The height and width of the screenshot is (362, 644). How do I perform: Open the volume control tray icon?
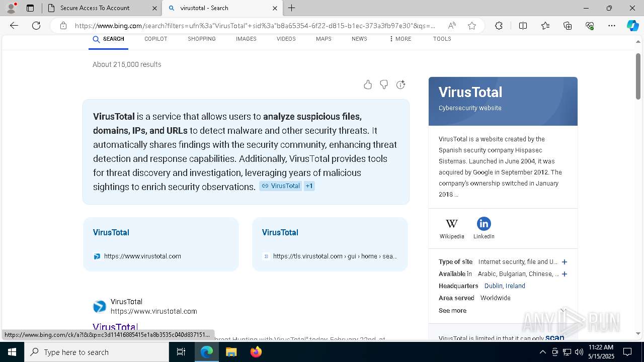pos(579,352)
